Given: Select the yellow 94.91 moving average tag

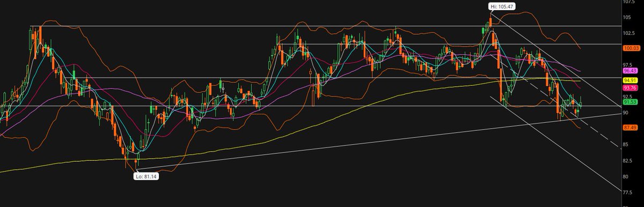Looking at the screenshot, I should 630,81.
